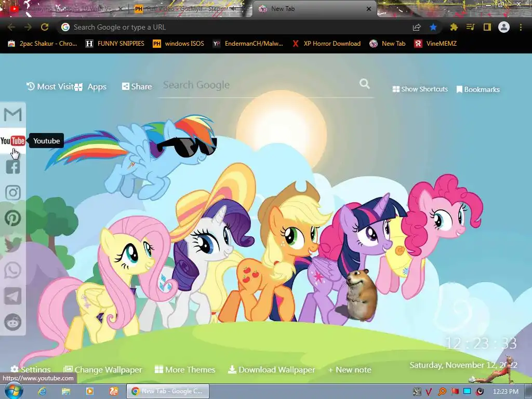532x399 pixels.
Task: Go forward with the forward arrow
Action: point(28,27)
